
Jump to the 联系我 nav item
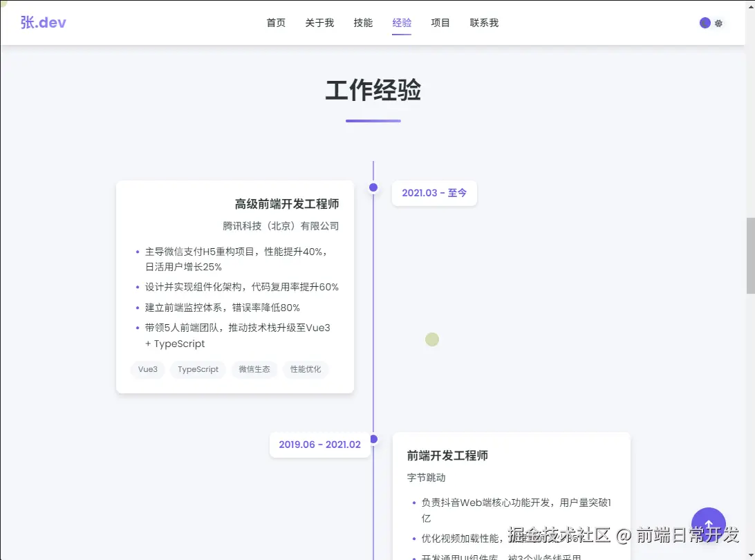click(x=484, y=23)
